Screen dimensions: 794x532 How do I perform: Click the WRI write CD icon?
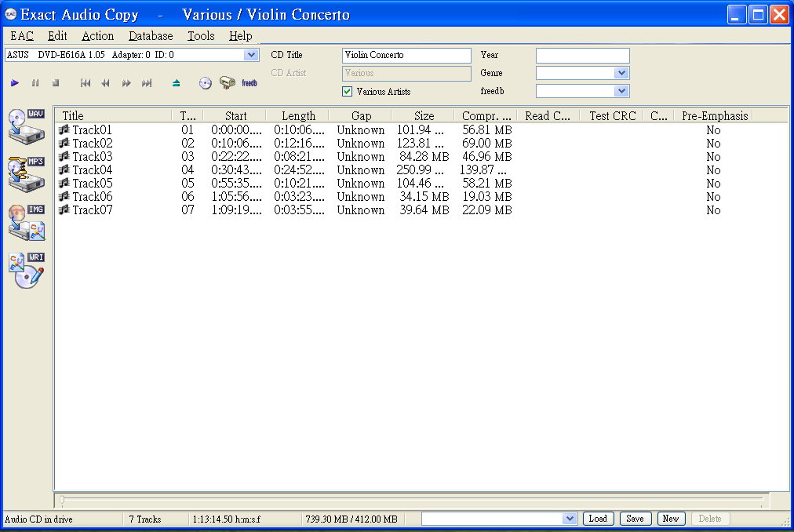pyautogui.click(x=26, y=270)
